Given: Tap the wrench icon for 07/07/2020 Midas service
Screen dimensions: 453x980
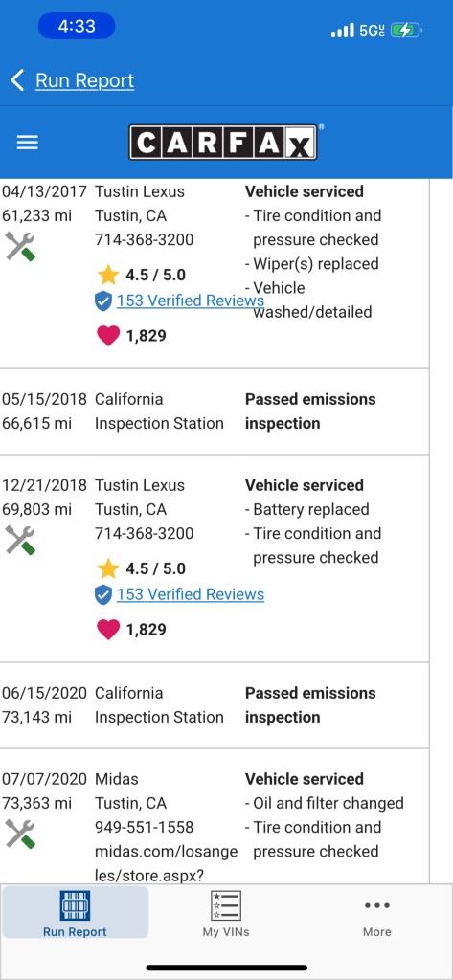Looking at the screenshot, I should 21,834.
